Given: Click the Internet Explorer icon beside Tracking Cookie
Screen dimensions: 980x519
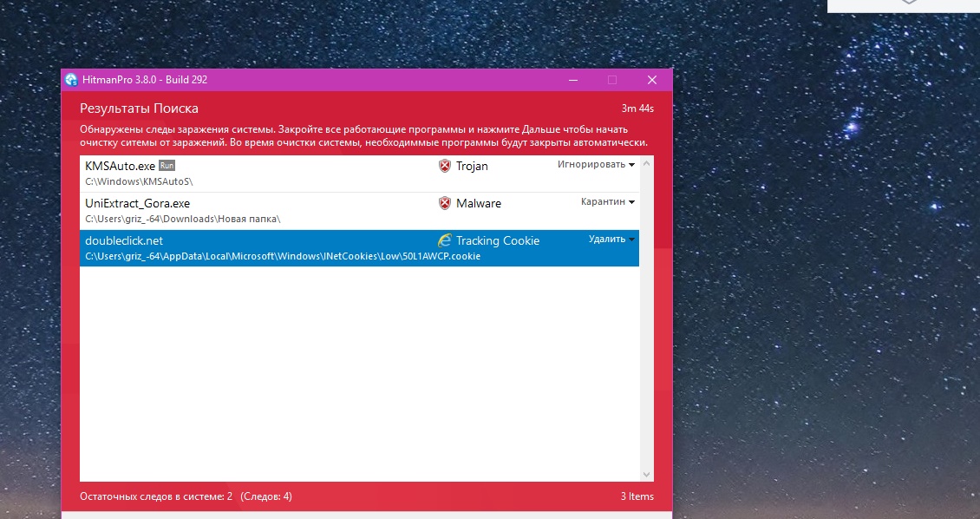Looking at the screenshot, I should (x=444, y=240).
